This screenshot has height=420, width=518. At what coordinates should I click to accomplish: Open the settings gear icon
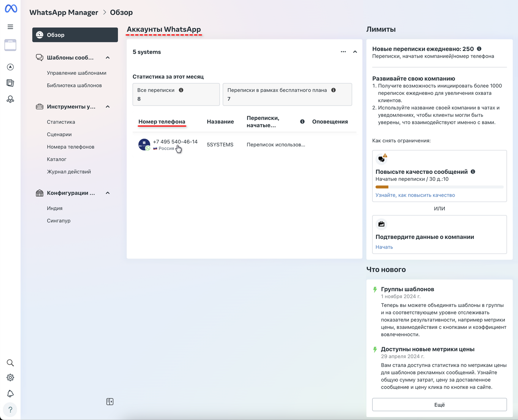click(10, 378)
